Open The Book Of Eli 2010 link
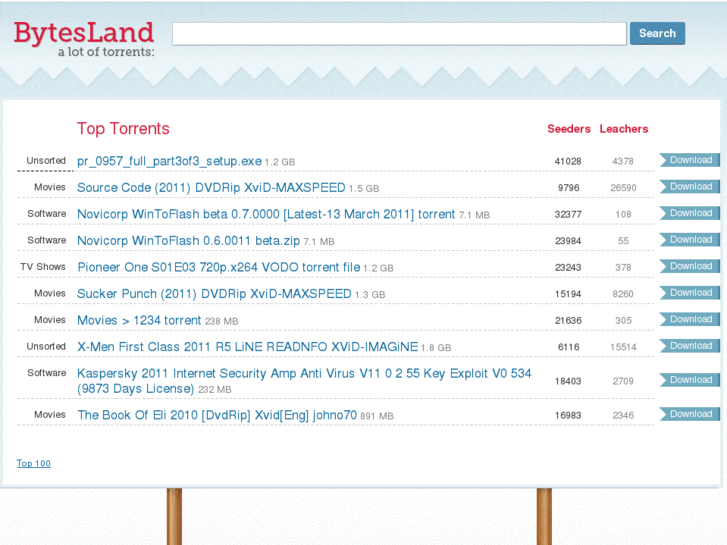Viewport: 727px width, 545px height. (x=217, y=415)
